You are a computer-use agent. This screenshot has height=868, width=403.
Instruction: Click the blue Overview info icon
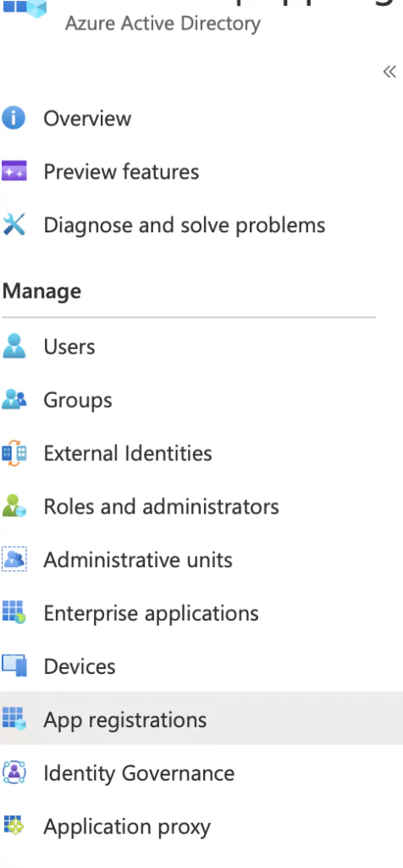coord(14,118)
